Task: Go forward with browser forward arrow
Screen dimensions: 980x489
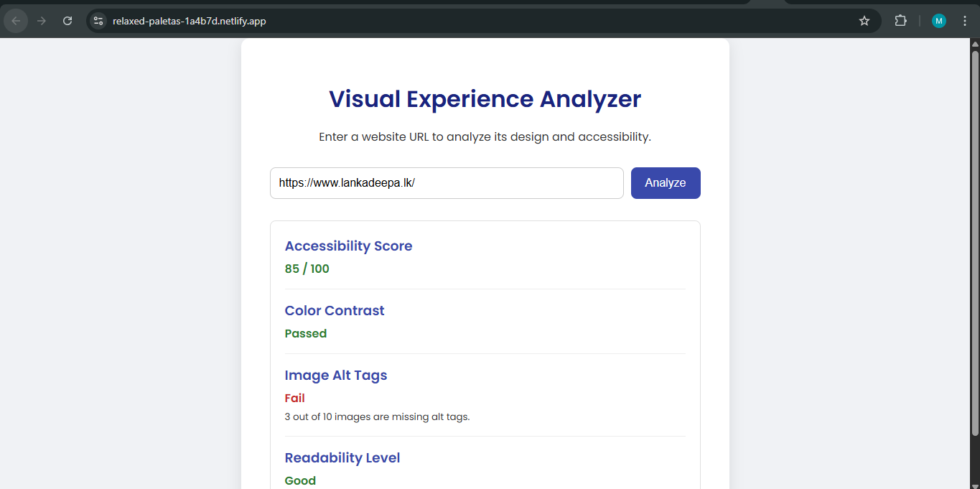Action: tap(42, 21)
